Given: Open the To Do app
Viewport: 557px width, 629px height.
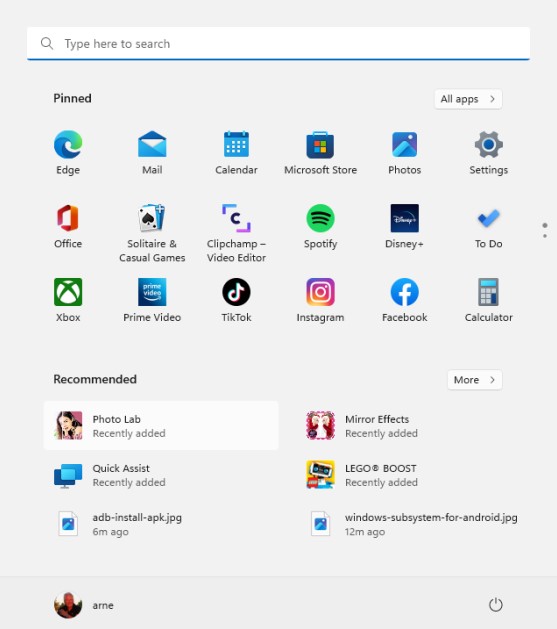Looking at the screenshot, I should [488, 227].
